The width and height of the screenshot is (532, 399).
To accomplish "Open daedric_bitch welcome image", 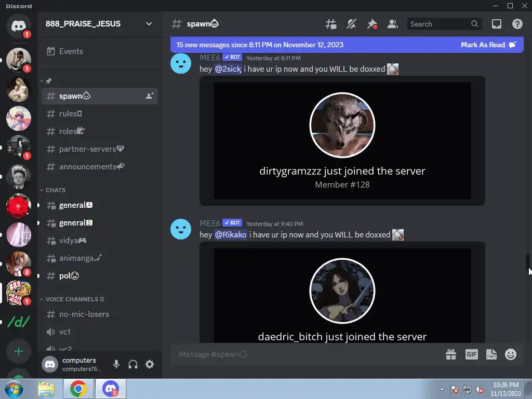I will click(342, 295).
